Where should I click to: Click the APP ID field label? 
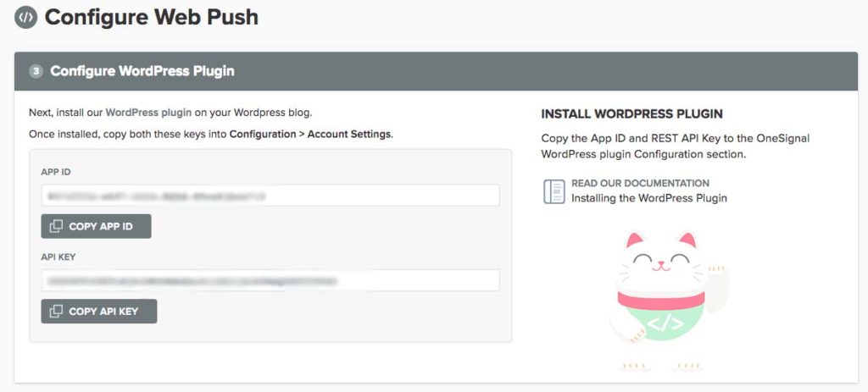coord(55,172)
